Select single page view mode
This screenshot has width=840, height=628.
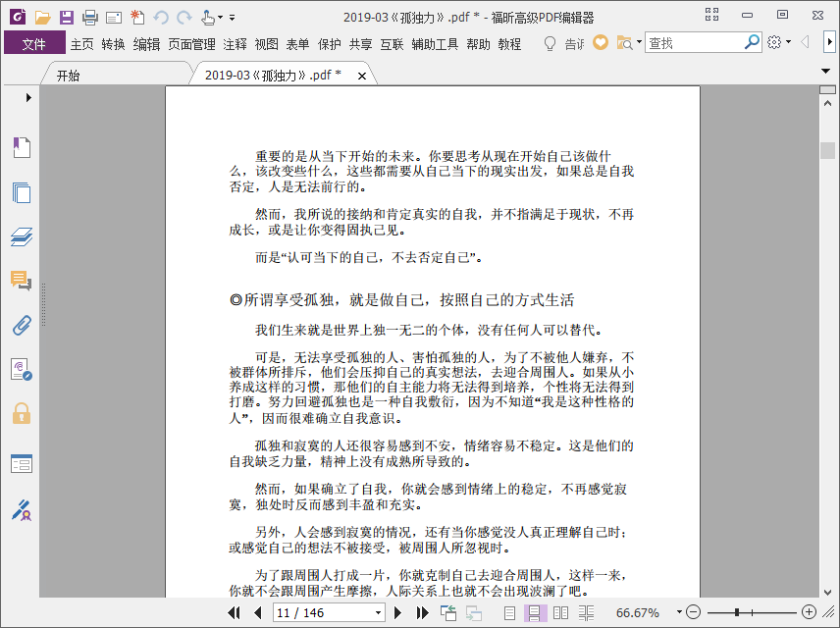[x=509, y=612]
